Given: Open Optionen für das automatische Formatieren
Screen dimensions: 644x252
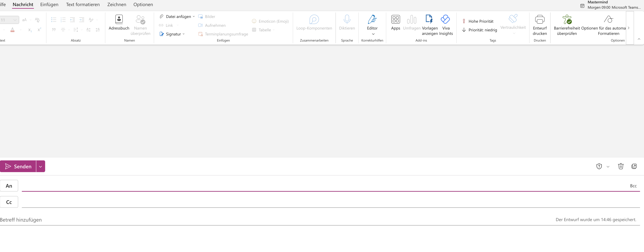Looking at the screenshot, I should tap(604, 25).
